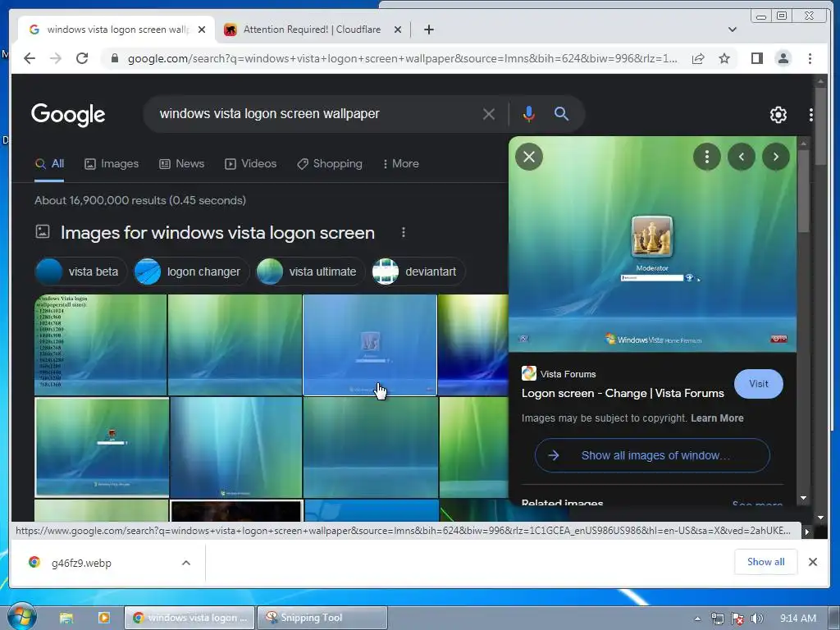Visit the Vista Forums page
Image resolution: width=840 pixels, height=630 pixels.
759,384
